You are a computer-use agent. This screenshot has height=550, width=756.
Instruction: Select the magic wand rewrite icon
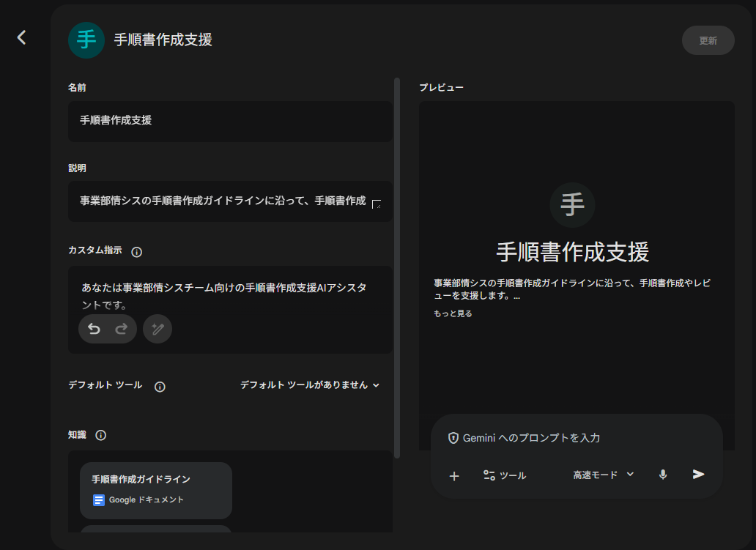[x=157, y=329]
